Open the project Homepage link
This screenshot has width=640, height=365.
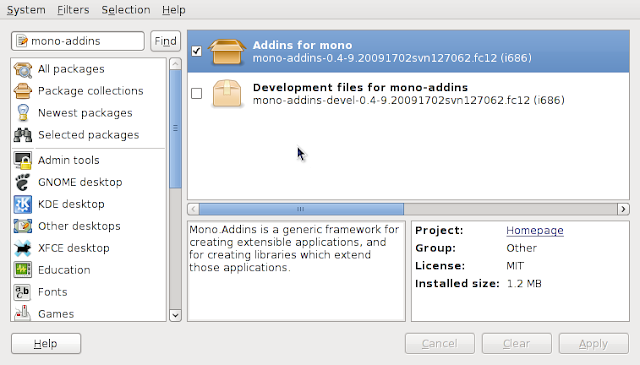point(535,230)
